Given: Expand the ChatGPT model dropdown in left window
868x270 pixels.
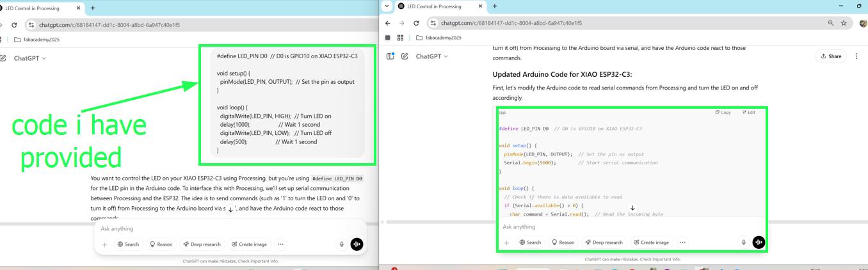Looking at the screenshot, I should tap(30, 58).
